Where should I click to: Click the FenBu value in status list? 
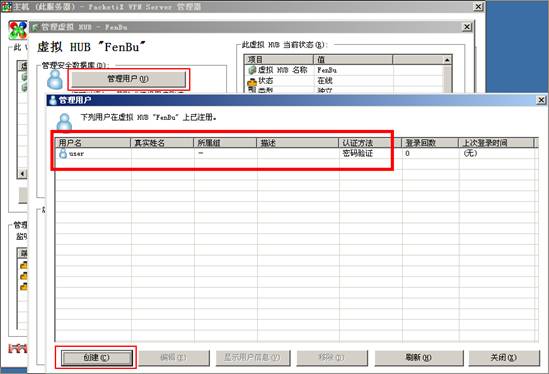click(327, 70)
